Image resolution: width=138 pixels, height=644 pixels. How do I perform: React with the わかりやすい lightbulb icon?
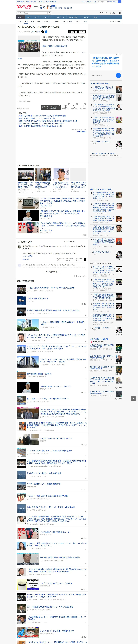click(74, 106)
